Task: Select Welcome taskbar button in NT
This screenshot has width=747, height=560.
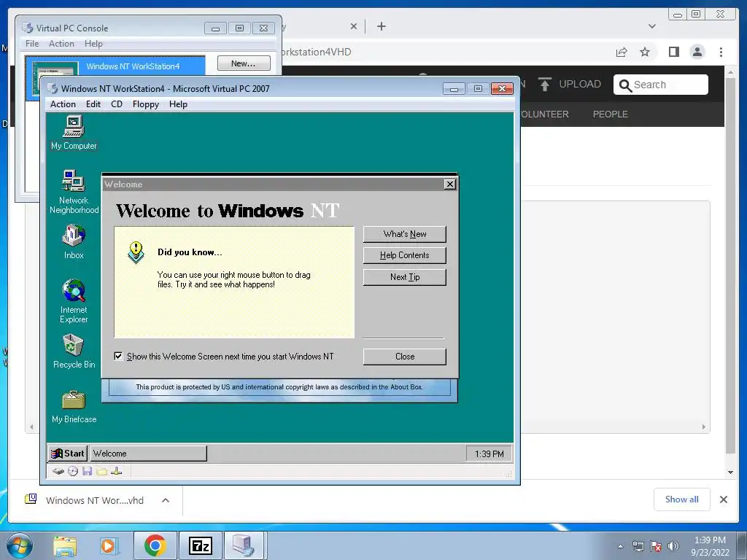Action: [149, 454]
